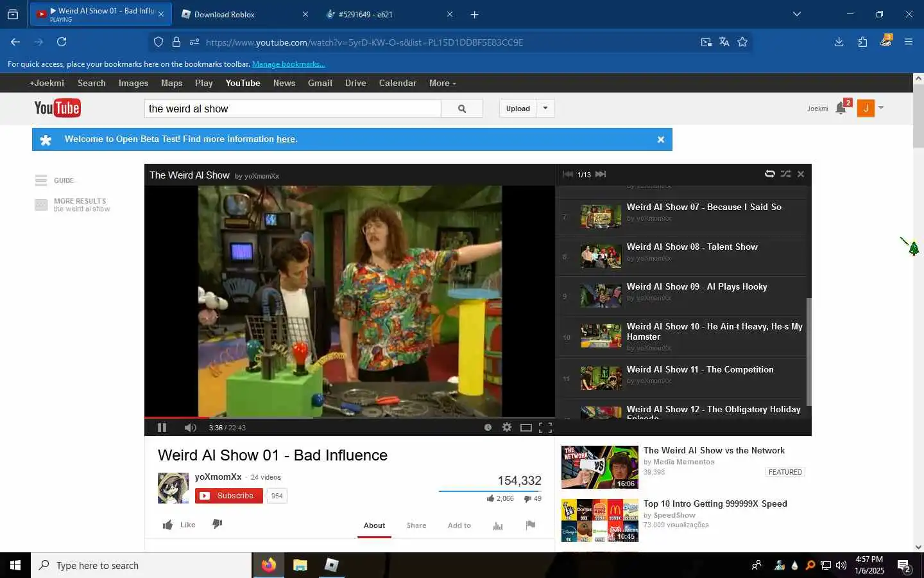Viewport: 924px width, 578px height.
Task: Click the video progress bar
Action: point(350,417)
